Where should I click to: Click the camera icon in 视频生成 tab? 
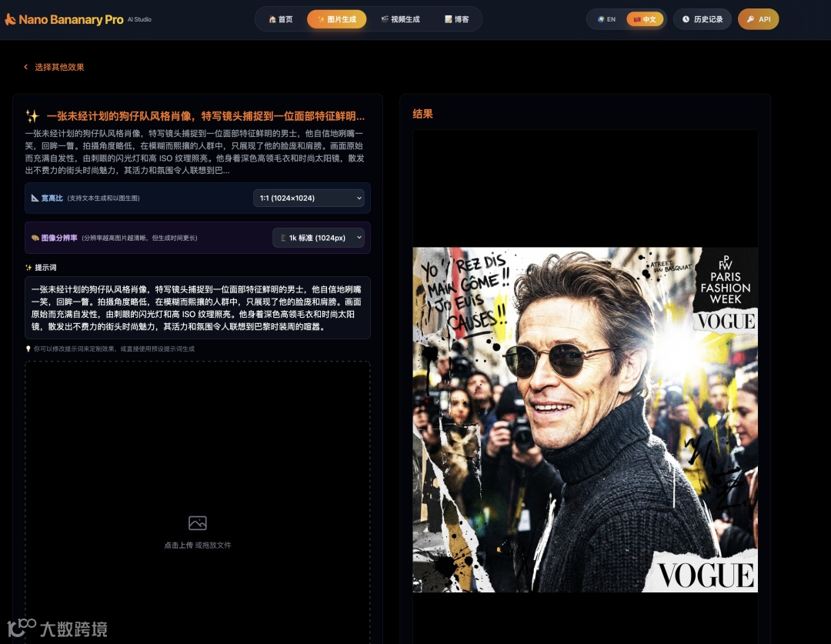[385, 19]
